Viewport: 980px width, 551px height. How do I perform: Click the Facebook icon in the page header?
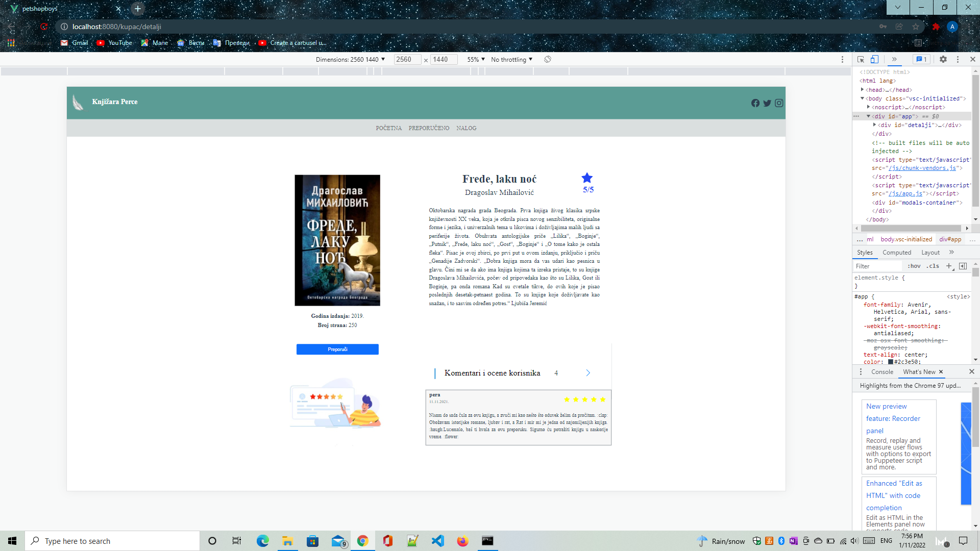755,103
